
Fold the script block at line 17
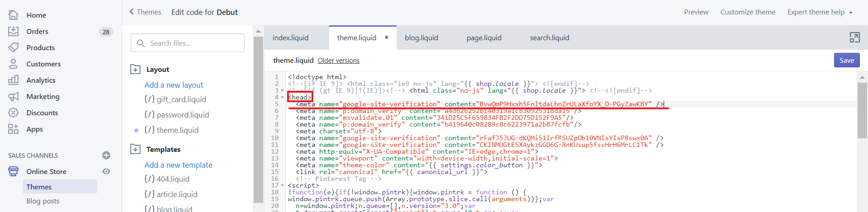pyautogui.click(x=283, y=185)
